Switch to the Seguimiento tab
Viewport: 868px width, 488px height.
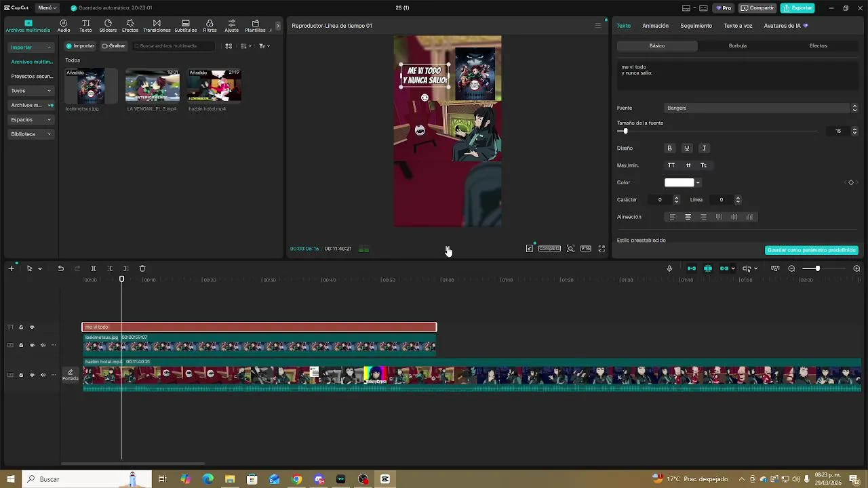coord(696,26)
